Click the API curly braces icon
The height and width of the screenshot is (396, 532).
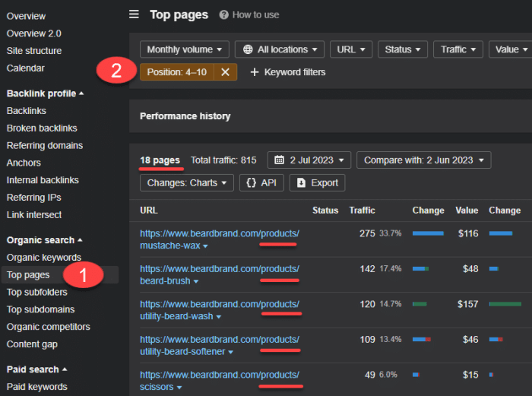[x=251, y=183]
